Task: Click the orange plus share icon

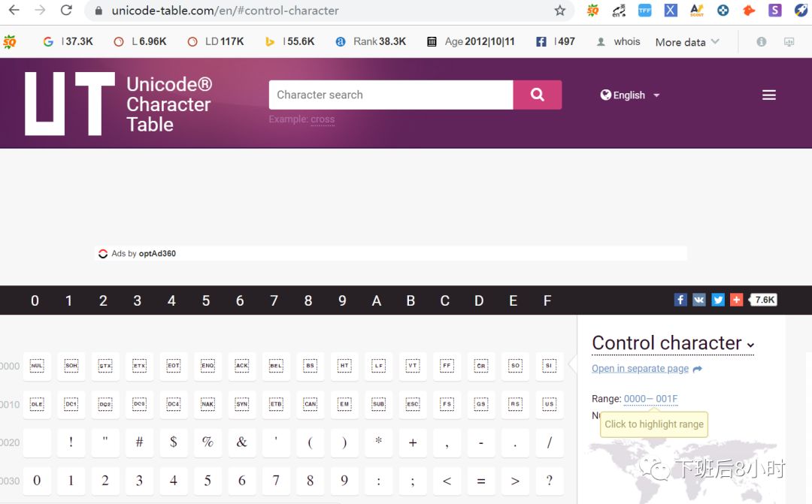Action: [736, 300]
